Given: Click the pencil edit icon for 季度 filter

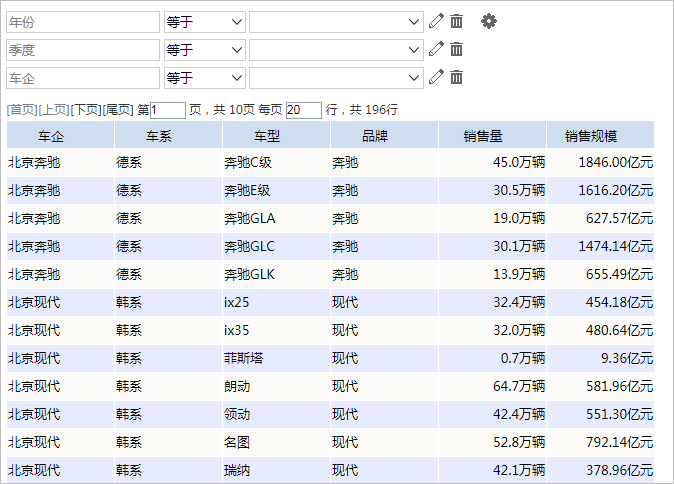Looking at the screenshot, I should point(436,49).
